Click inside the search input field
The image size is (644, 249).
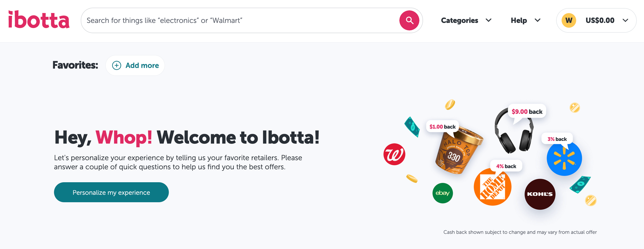point(225,20)
